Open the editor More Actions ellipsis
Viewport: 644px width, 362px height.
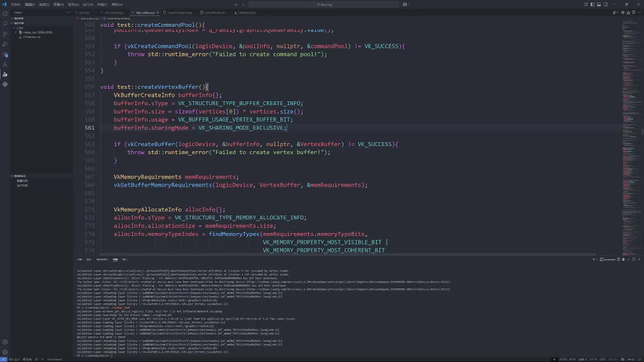pos(639,13)
